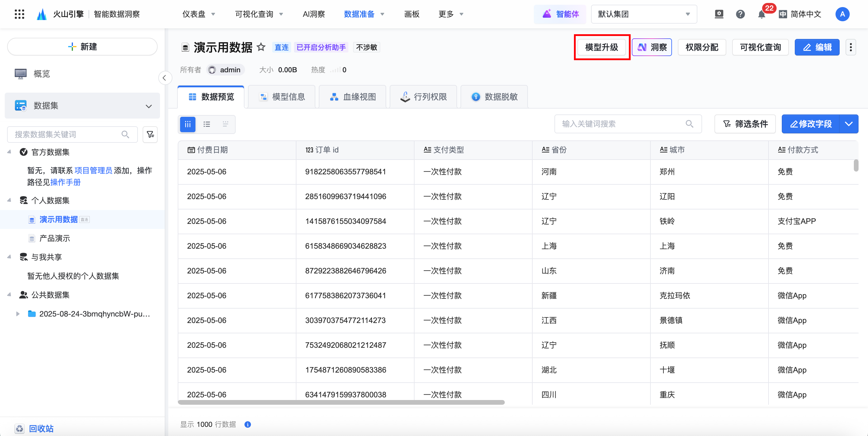Open the 操作手册 link
The image size is (868, 436).
point(65,182)
